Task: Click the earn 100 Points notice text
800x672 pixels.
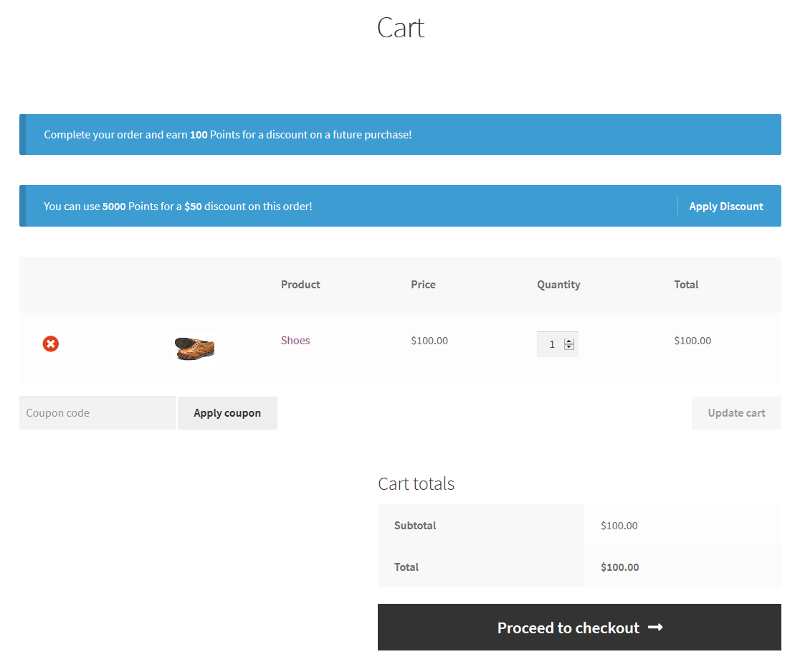Action: click(x=228, y=135)
